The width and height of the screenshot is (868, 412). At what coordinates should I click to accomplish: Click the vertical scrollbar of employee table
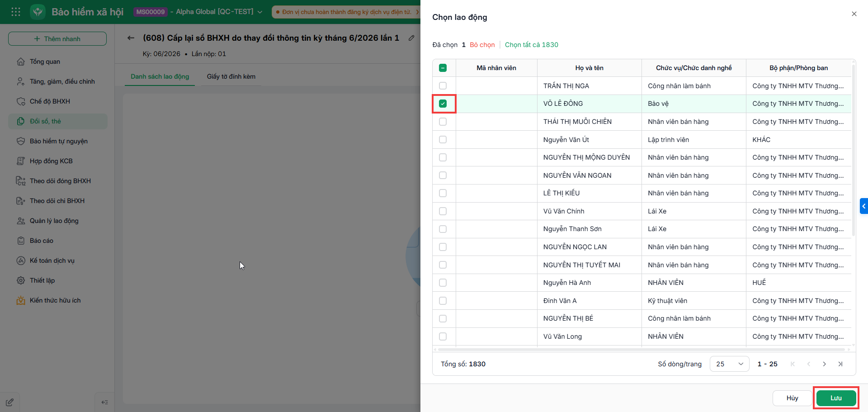(853, 149)
